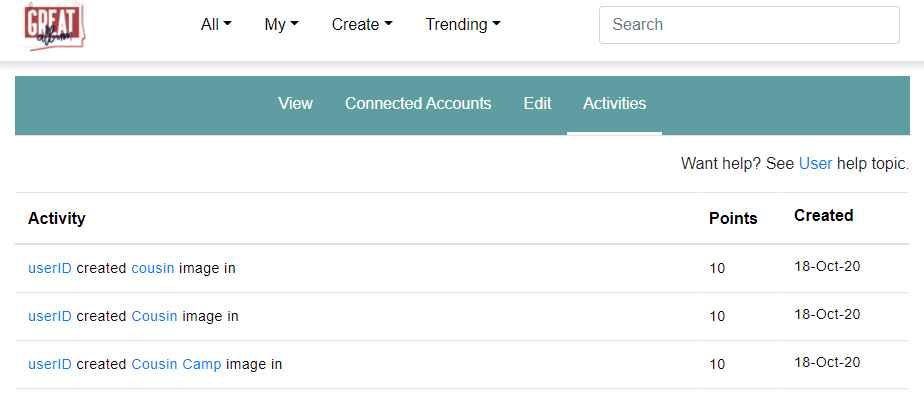Click the Activity column header
This screenshot has width=924, height=395.
(57, 218)
